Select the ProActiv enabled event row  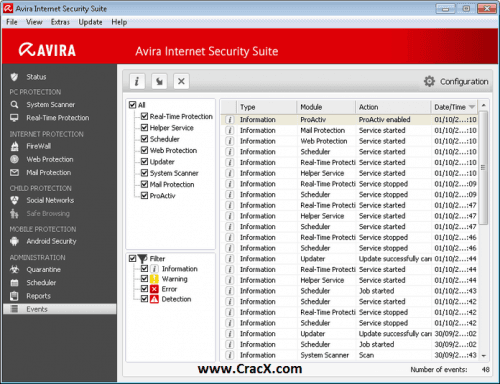(349, 120)
